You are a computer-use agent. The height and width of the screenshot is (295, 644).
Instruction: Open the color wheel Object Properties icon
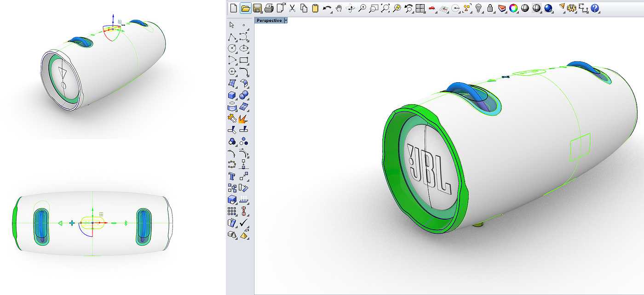point(513,8)
